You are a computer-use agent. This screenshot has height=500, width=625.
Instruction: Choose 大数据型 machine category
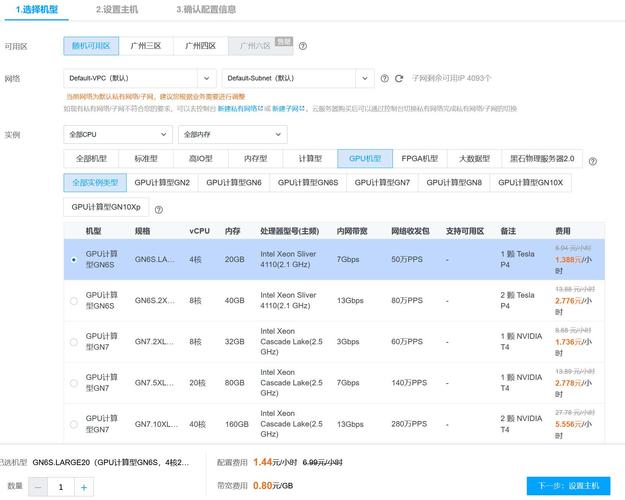click(x=474, y=159)
